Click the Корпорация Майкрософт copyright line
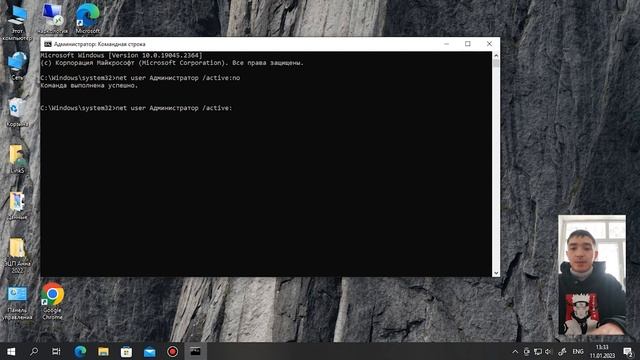Viewport: 640px width, 360px height. pyautogui.click(x=172, y=63)
